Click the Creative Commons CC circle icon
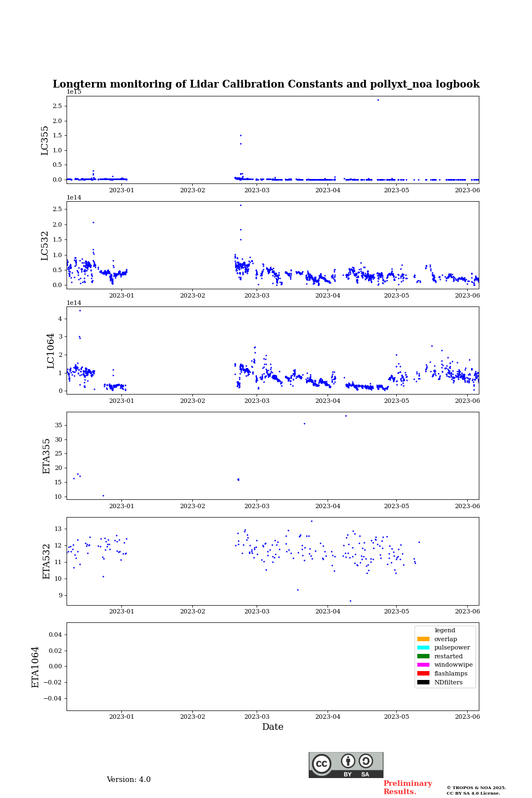532x798 pixels. click(321, 764)
